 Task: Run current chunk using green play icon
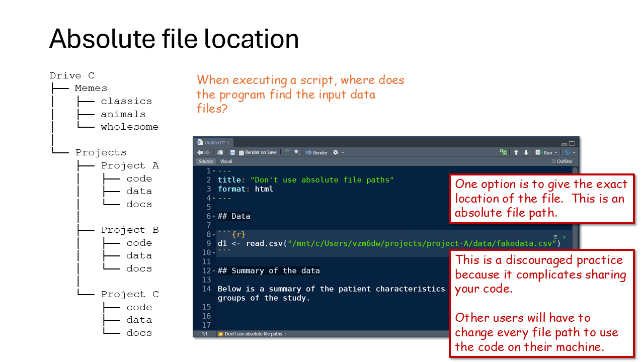tap(564, 237)
